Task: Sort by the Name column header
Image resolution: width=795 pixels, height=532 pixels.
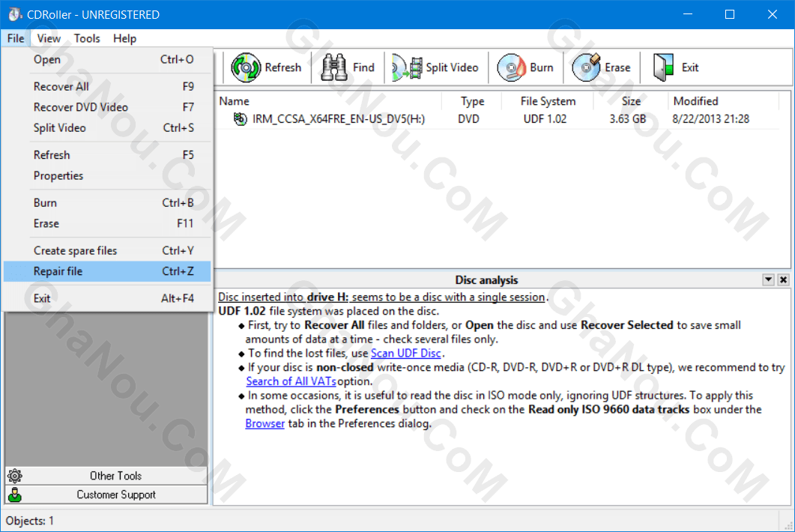Action: [x=329, y=101]
